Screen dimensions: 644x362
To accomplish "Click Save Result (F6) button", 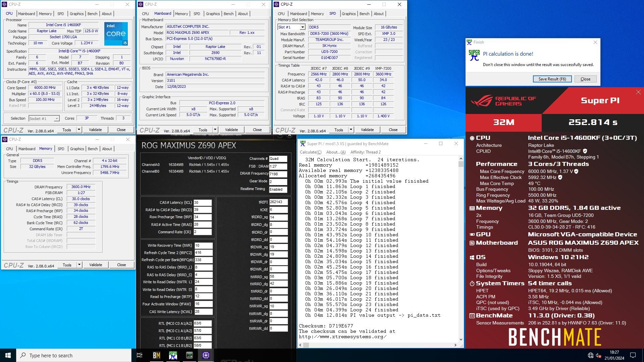I will [552, 79].
